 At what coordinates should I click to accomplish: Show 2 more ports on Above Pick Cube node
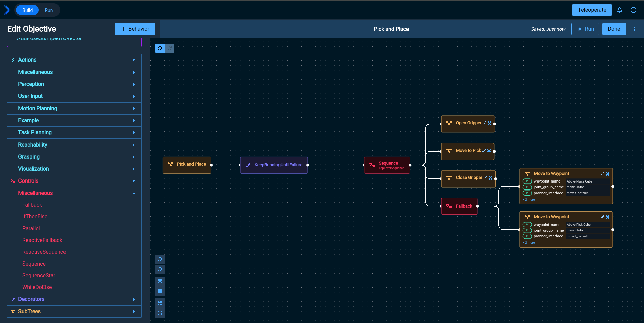pyautogui.click(x=529, y=243)
